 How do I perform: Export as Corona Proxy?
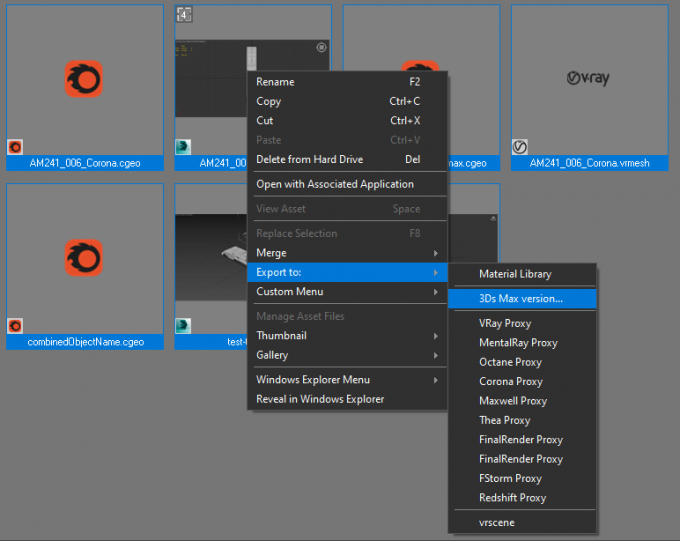[x=522, y=381]
